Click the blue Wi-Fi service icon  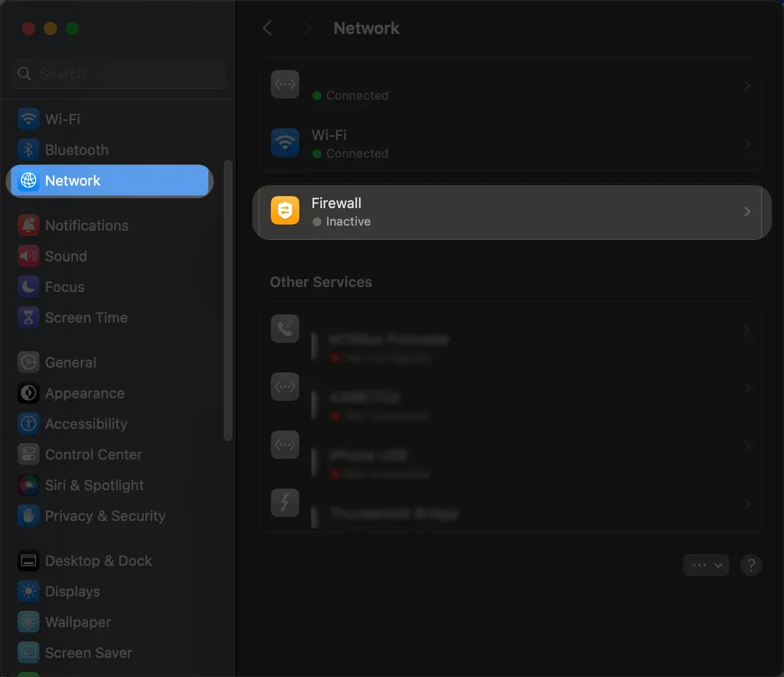tap(285, 143)
